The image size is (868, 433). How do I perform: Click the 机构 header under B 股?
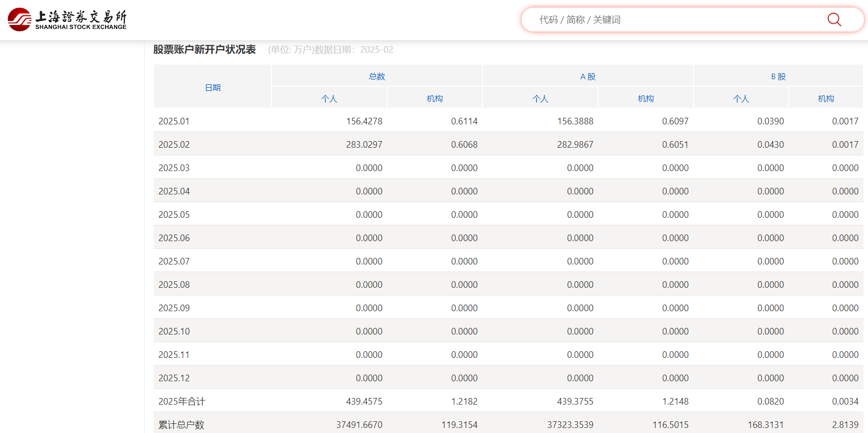(825, 99)
